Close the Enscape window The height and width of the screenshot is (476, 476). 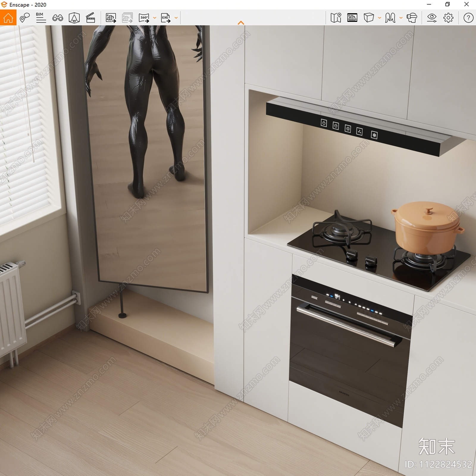tap(466, 4)
